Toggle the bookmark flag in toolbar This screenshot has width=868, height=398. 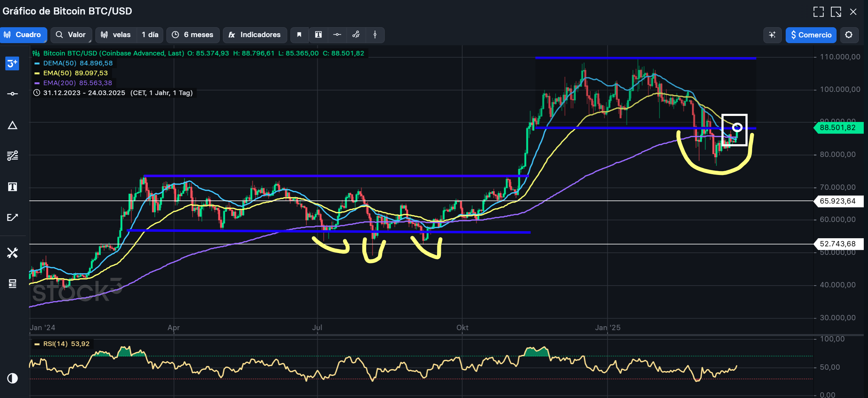pos(299,35)
